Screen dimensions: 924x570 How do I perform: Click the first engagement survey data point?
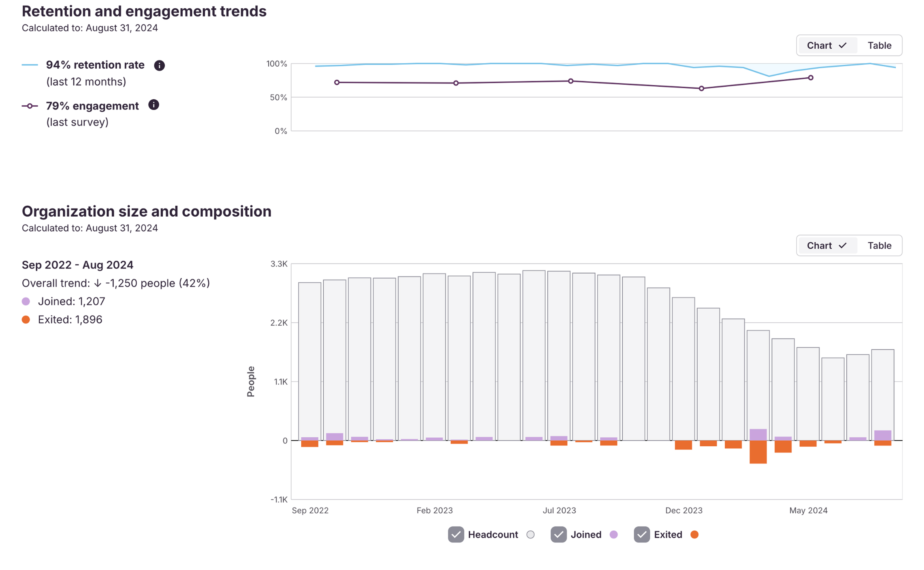point(337,83)
